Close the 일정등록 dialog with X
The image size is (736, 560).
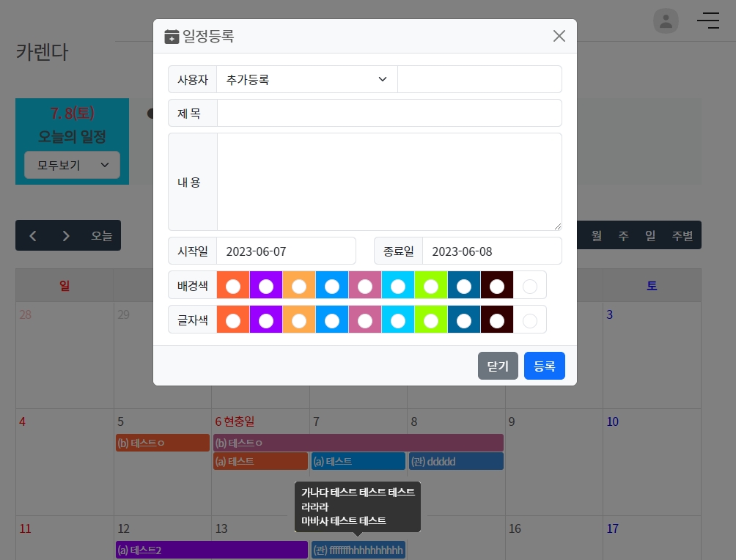tap(559, 36)
